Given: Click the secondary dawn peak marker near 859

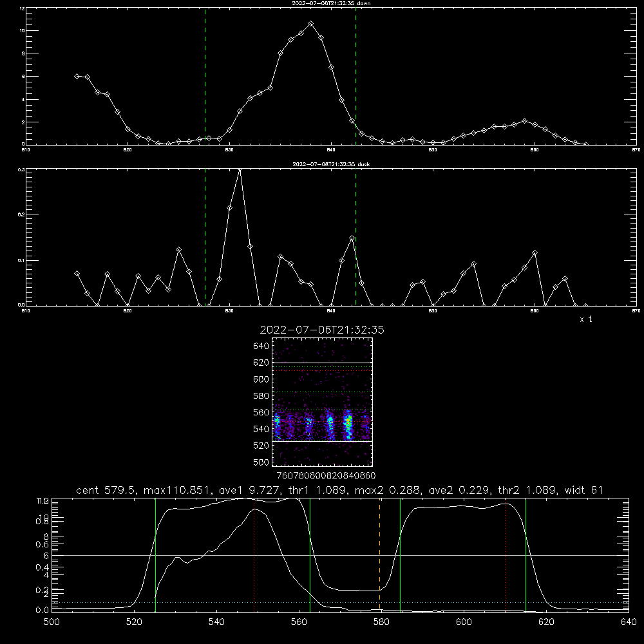Looking at the screenshot, I should pyautogui.click(x=524, y=121).
